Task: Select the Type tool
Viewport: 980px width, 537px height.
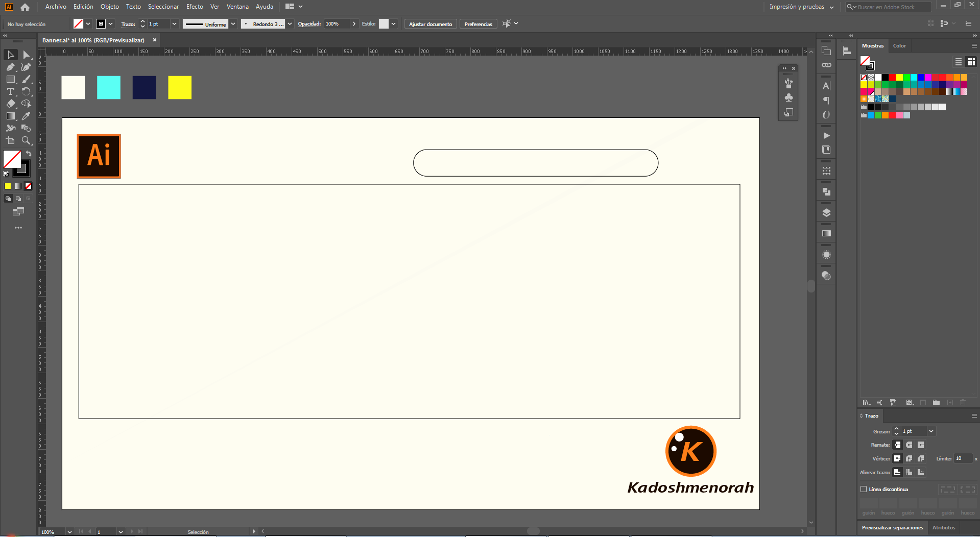Action: (11, 91)
